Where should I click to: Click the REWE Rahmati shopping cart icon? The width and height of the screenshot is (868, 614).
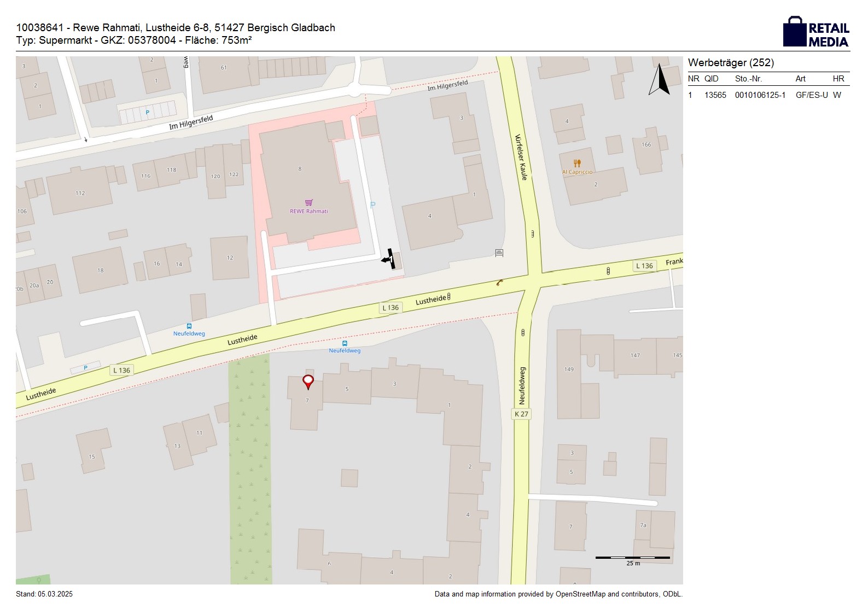point(309,203)
